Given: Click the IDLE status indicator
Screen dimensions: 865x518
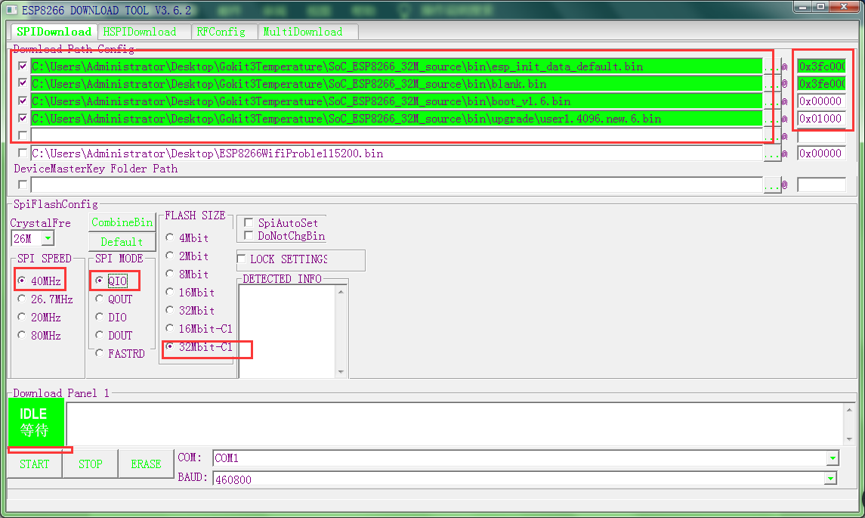Looking at the screenshot, I should pos(36,422).
